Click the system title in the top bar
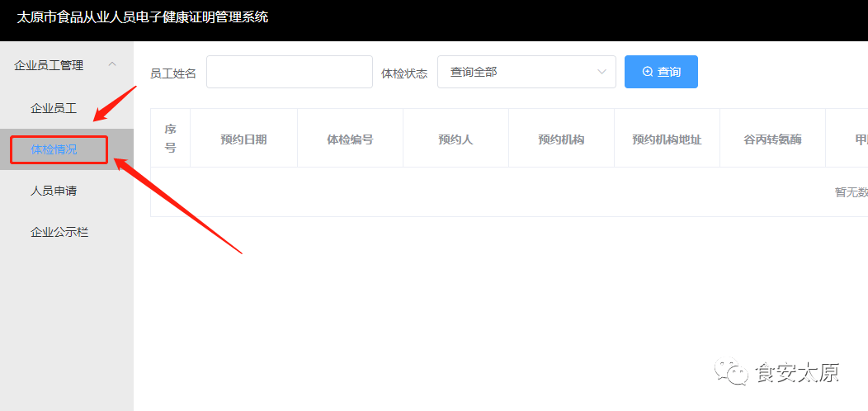Image resolution: width=868 pixels, height=411 pixels. pos(143,17)
